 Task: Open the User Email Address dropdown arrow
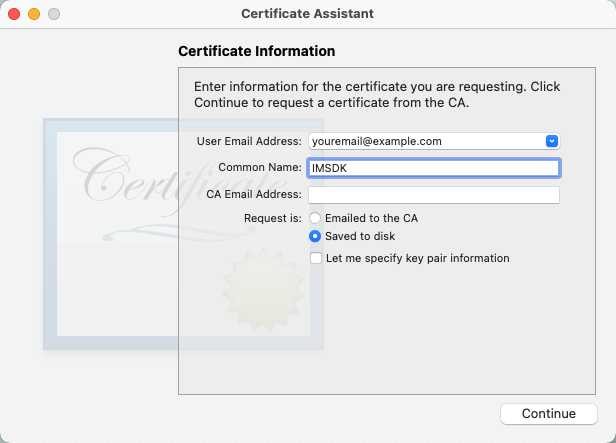pos(552,141)
